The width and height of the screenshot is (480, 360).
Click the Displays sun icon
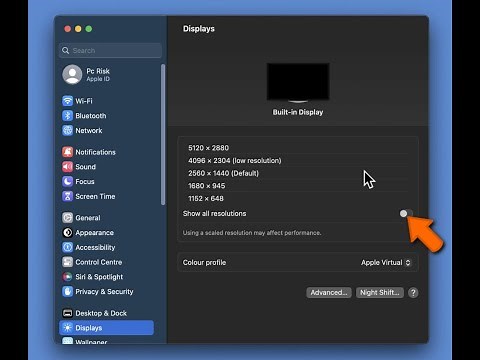point(67,328)
